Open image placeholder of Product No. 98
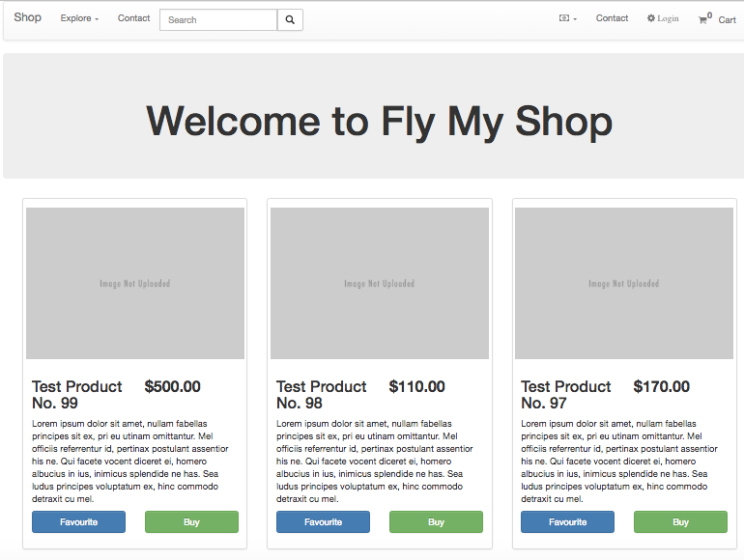This screenshot has width=744, height=560. (x=380, y=283)
